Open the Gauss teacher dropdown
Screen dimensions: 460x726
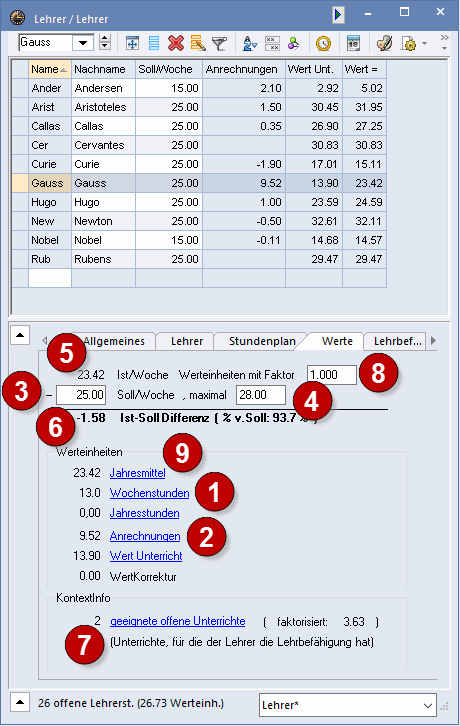(83, 43)
